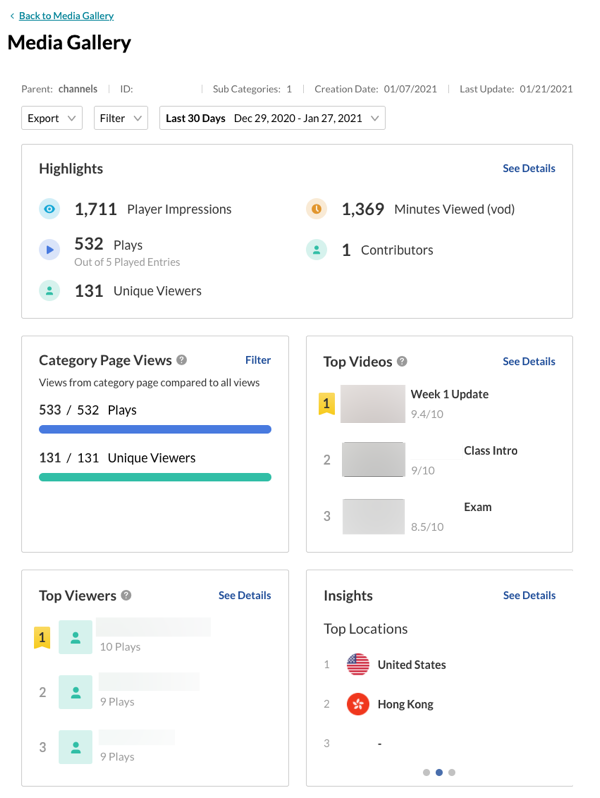This screenshot has width=600, height=798.
Task: Select first Insights carousel dot
Action: pyautogui.click(x=426, y=772)
